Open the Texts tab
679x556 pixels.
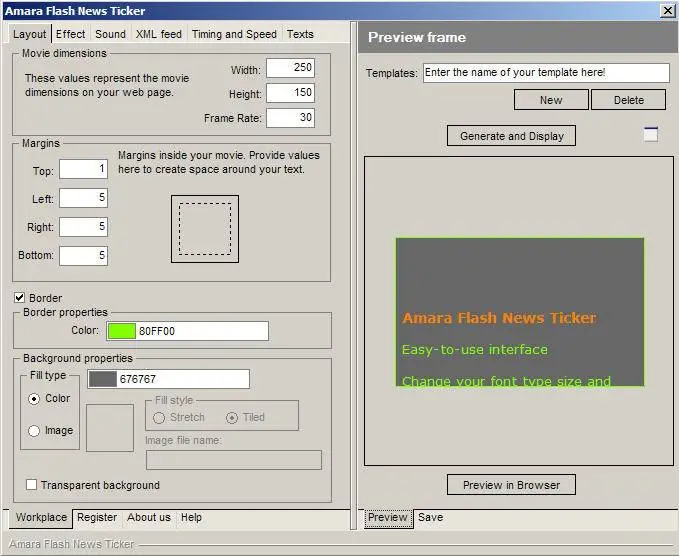(300, 34)
